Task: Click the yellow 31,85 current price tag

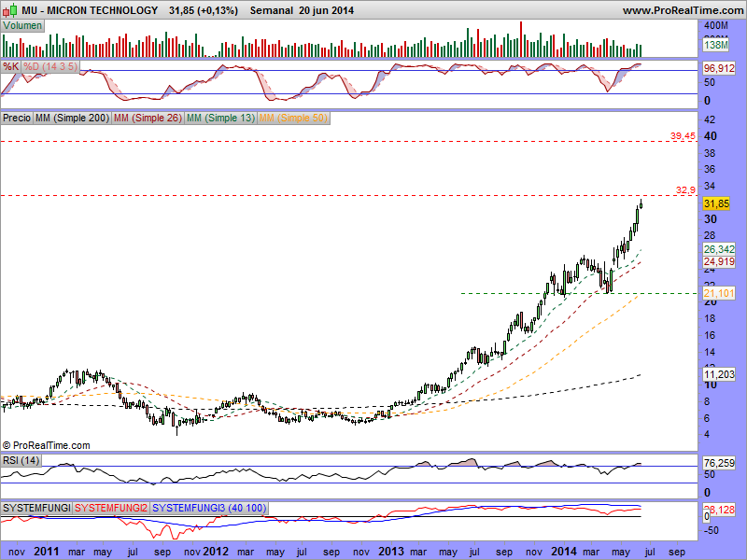Action: click(x=716, y=203)
